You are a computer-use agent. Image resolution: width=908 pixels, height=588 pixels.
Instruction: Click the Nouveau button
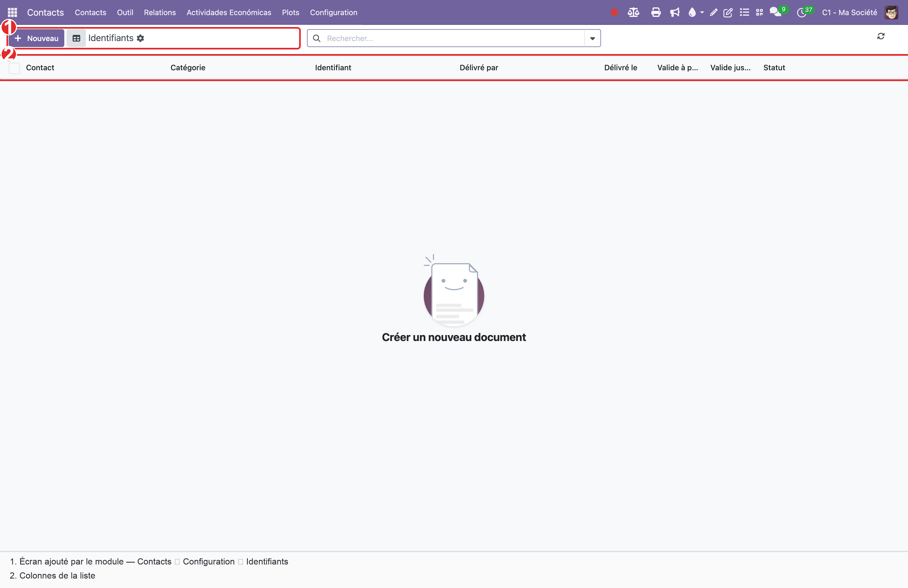tap(36, 38)
